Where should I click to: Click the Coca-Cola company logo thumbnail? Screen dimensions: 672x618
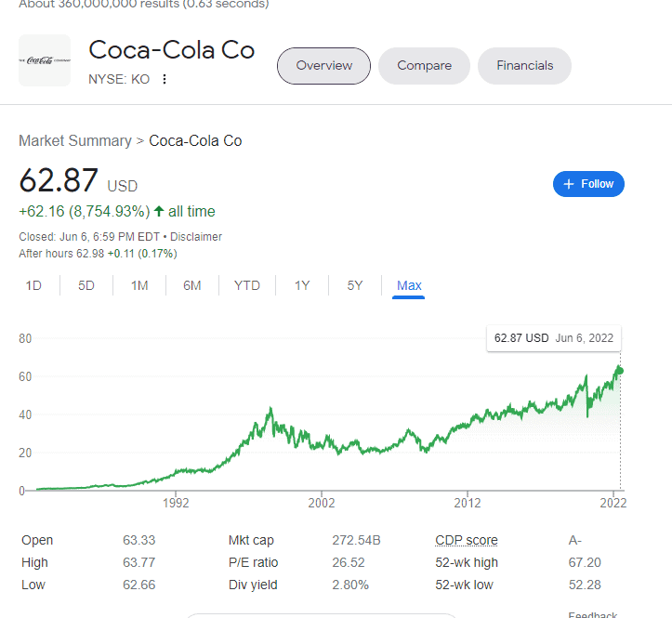click(x=45, y=60)
